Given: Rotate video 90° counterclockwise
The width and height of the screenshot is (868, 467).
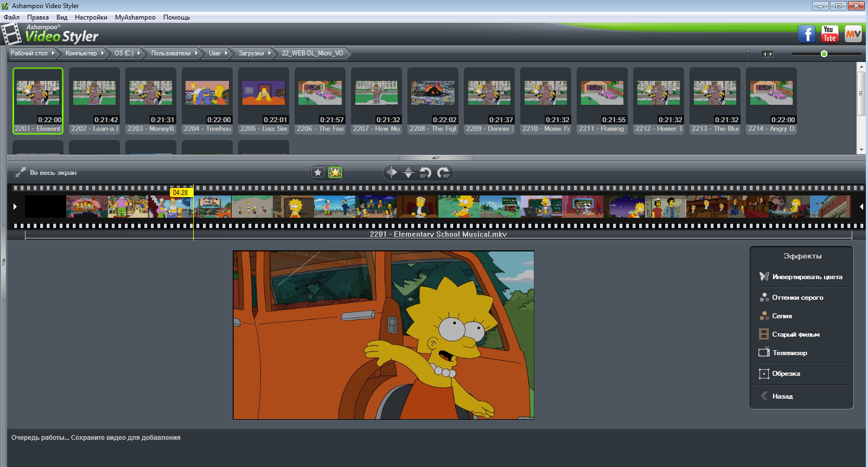Looking at the screenshot, I should [x=426, y=173].
